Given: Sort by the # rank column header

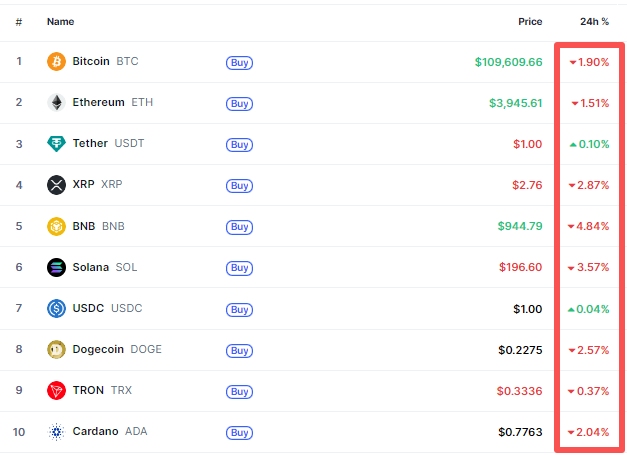Looking at the screenshot, I should [19, 21].
